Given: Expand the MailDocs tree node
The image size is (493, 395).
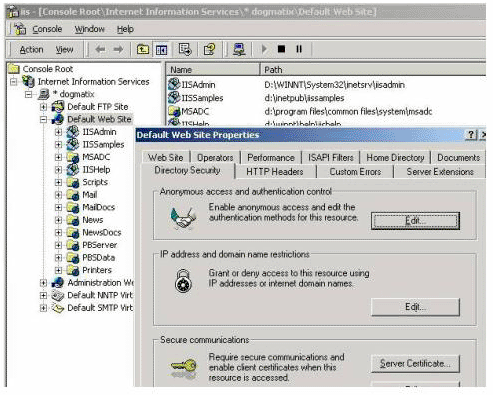Looking at the screenshot, I should tap(58, 207).
